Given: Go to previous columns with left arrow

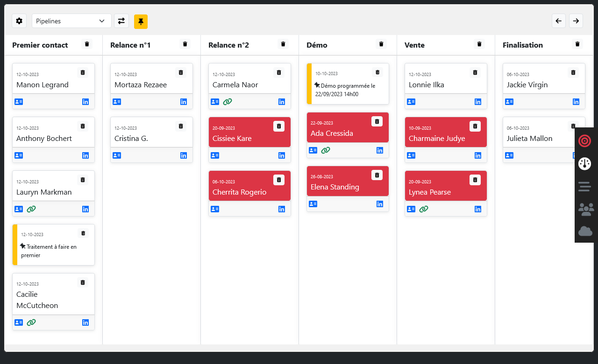Looking at the screenshot, I should [x=559, y=21].
